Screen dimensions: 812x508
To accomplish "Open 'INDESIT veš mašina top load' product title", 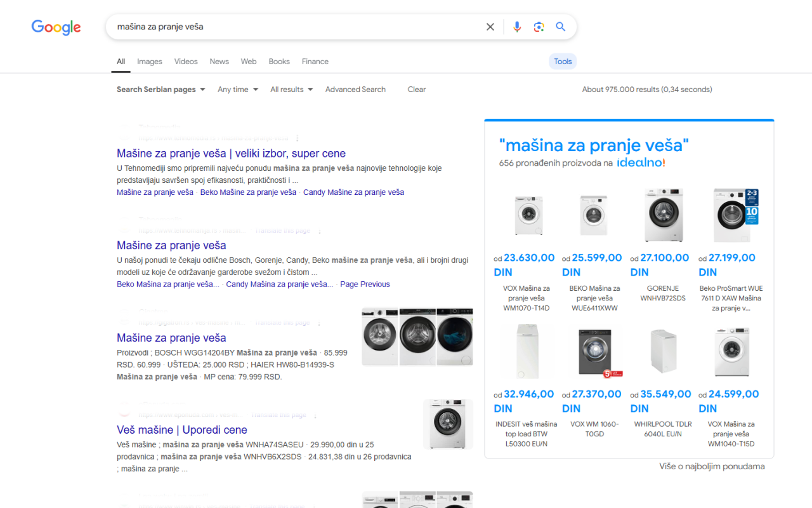I will (x=527, y=434).
